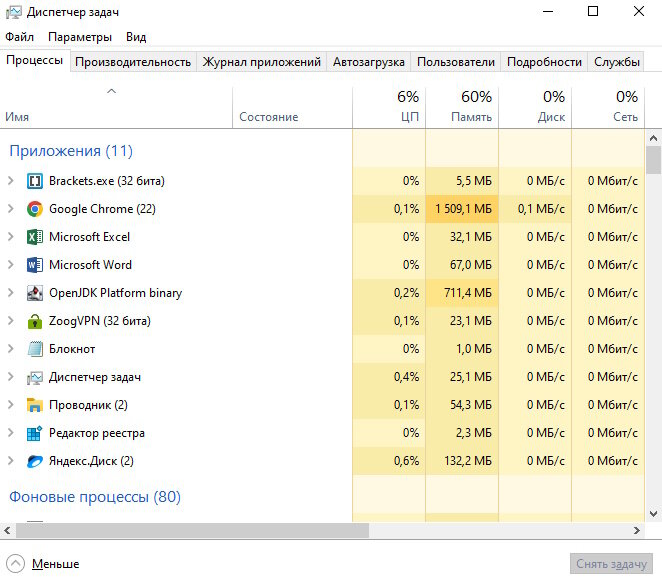
Task: Click the horizontal scrollbar thumb
Action: click(x=193, y=531)
